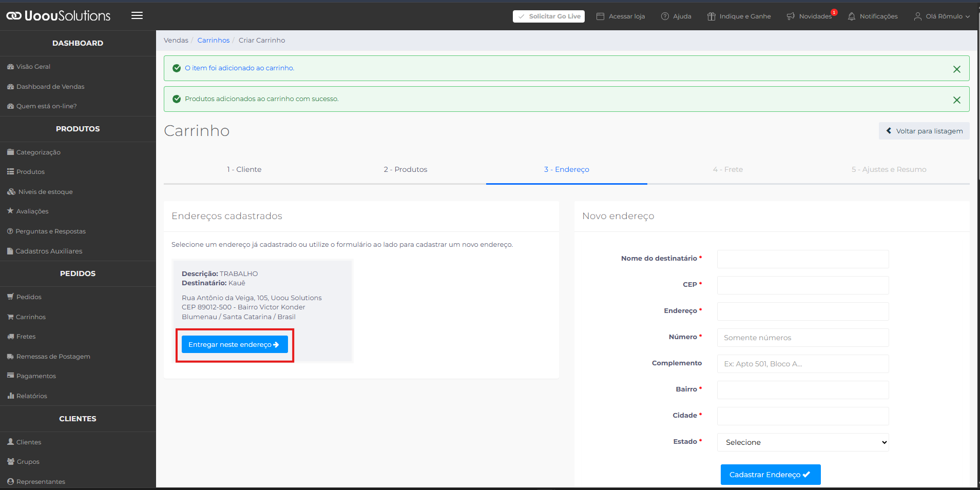Click the Solicitar Go Live button
The image size is (980, 490).
pyautogui.click(x=548, y=16)
